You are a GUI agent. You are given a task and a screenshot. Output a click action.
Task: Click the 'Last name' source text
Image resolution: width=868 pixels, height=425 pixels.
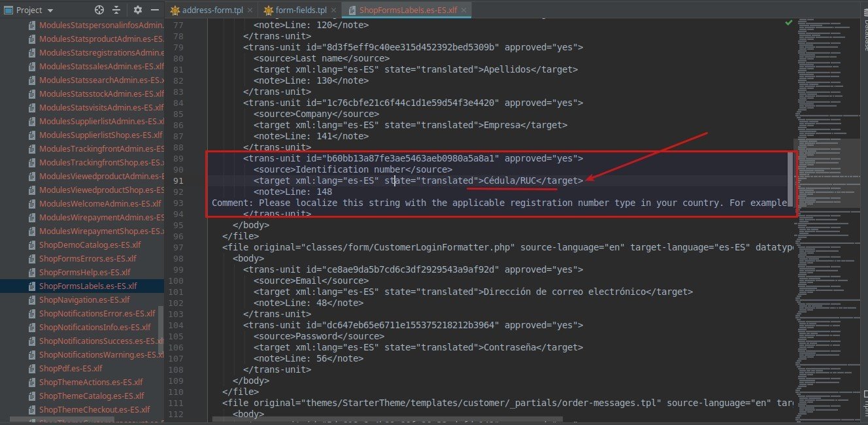[x=320, y=58]
